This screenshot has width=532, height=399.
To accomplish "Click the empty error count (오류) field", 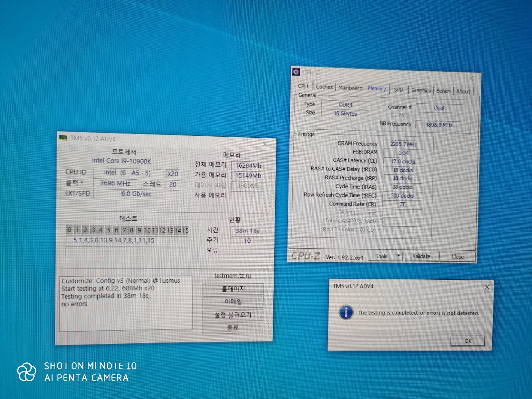I will click(247, 250).
